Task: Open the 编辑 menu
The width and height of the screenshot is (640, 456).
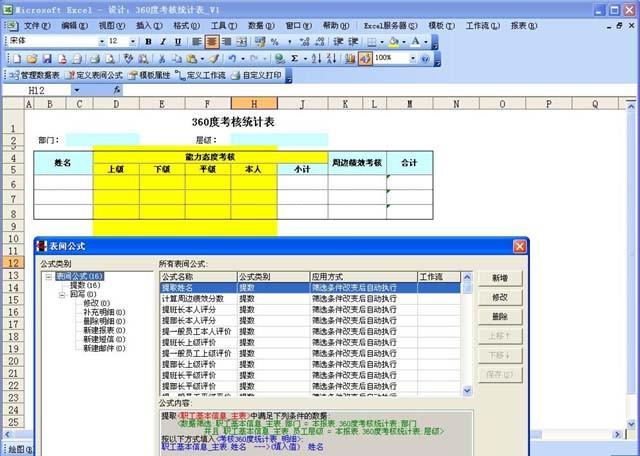Action: [x=74, y=26]
